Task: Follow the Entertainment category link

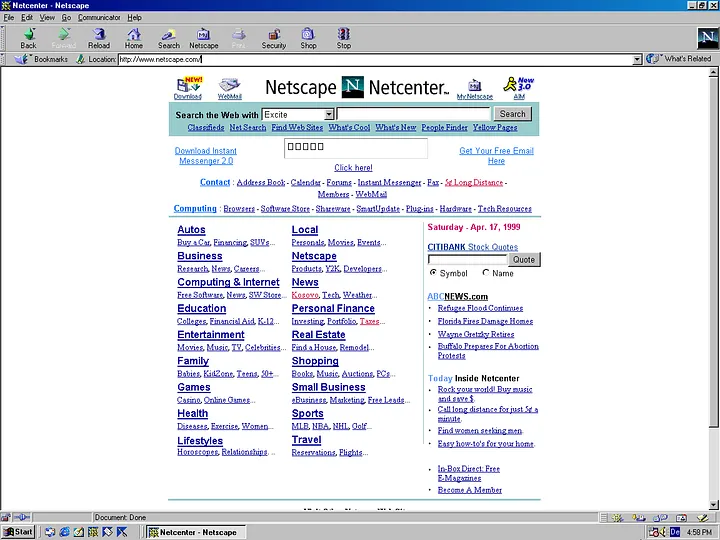Action: point(211,335)
